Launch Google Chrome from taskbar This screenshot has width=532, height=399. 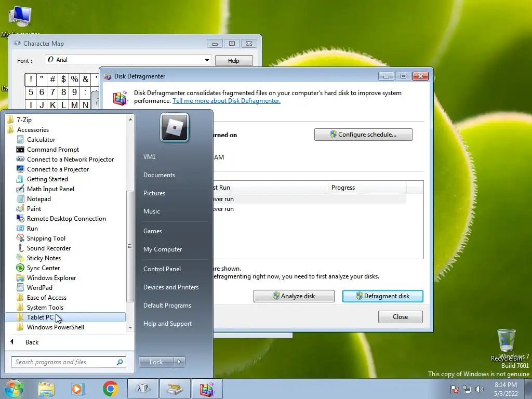[110, 389]
